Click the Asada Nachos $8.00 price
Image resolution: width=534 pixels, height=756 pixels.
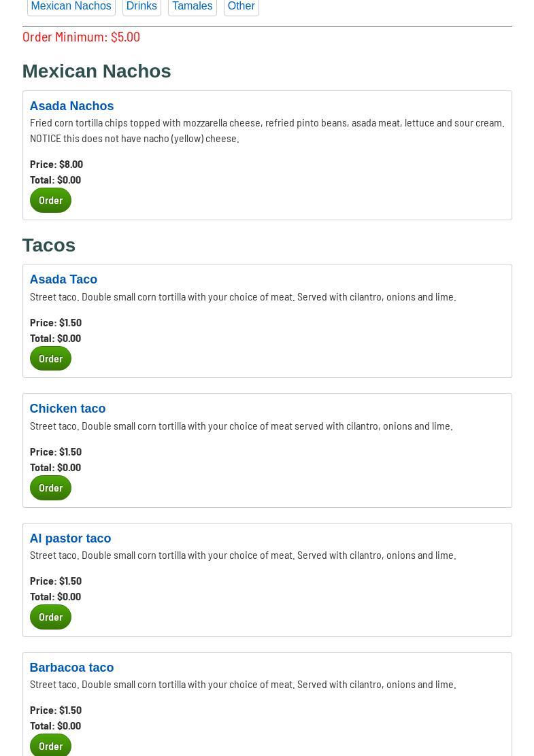coord(56,164)
